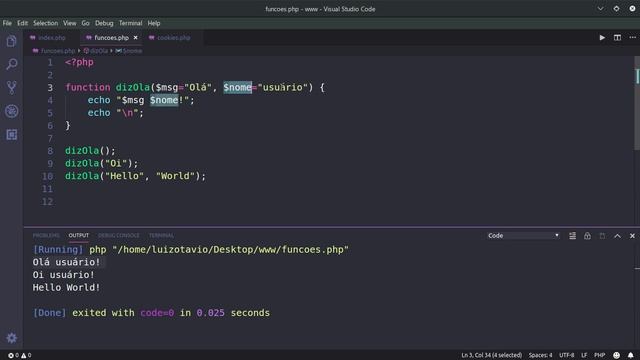Click the file path link in output
Viewport: 640px width, 360px height.
(230, 249)
